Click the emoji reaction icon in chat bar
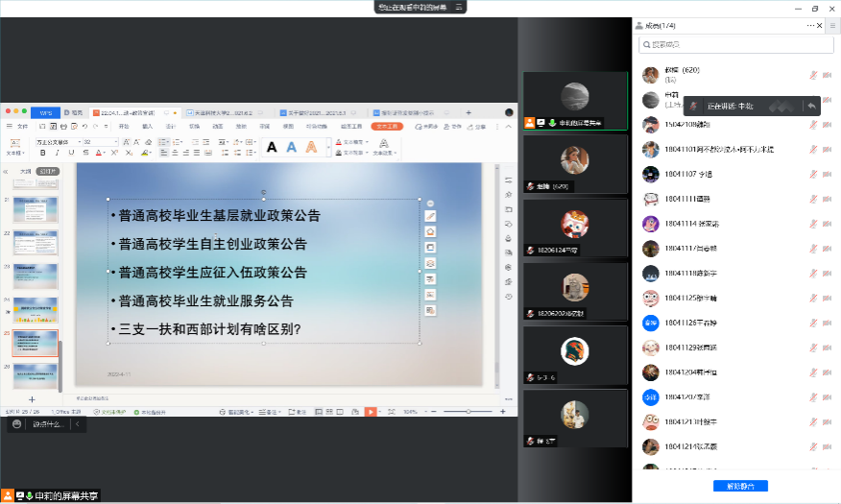This screenshot has width=841, height=504. (x=17, y=423)
